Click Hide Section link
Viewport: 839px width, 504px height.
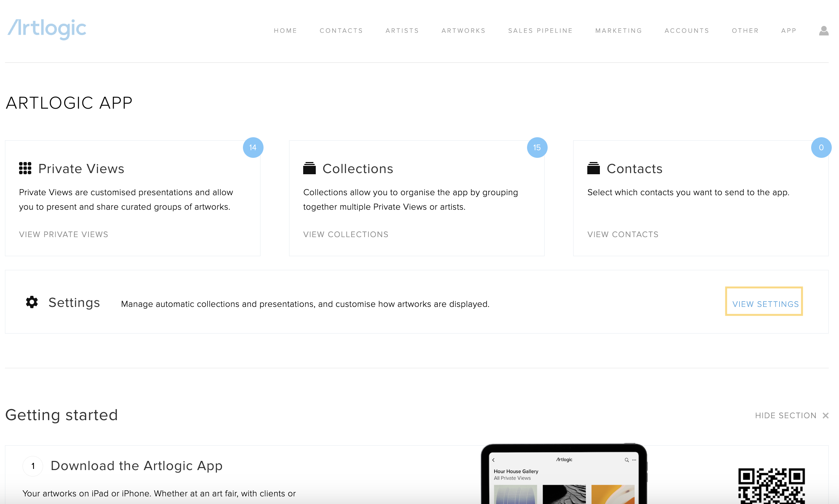(x=786, y=416)
